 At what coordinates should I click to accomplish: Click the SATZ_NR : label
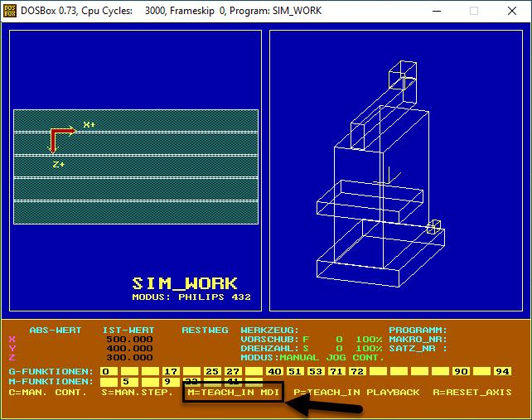pyautogui.click(x=418, y=349)
